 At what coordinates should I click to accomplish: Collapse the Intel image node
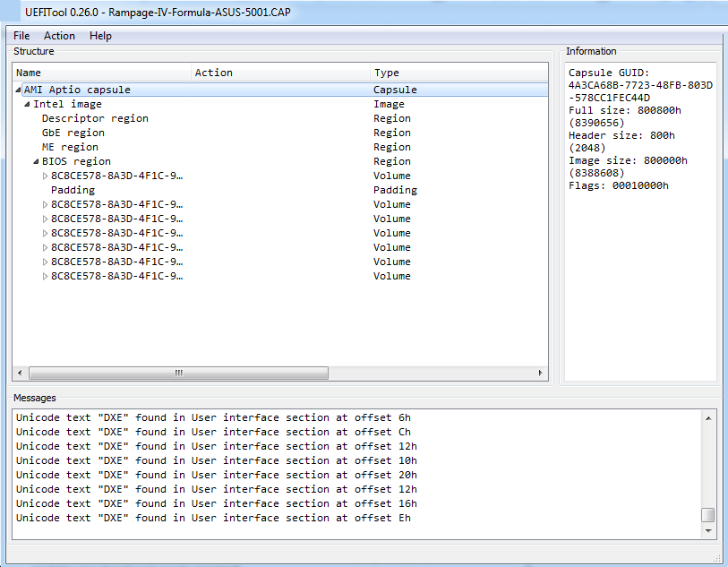coord(27,104)
